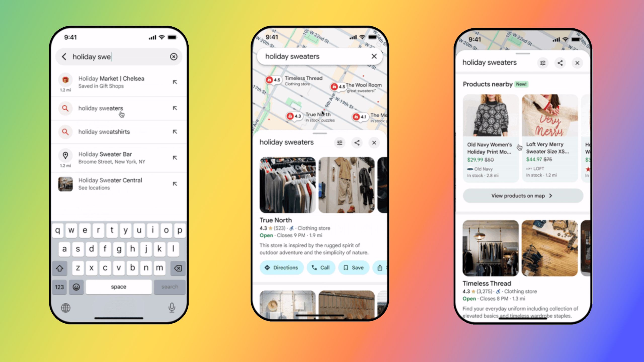Tap the Call icon for True North
Screen dimensions: 644x362
coord(320,267)
